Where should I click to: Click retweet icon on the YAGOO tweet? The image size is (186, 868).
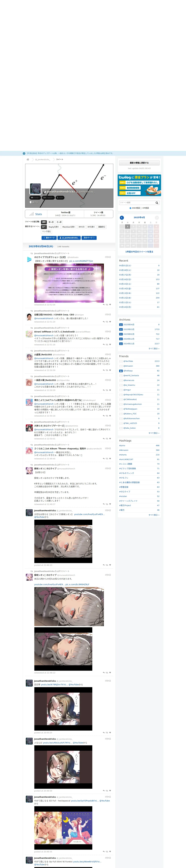(x=107, y=322)
